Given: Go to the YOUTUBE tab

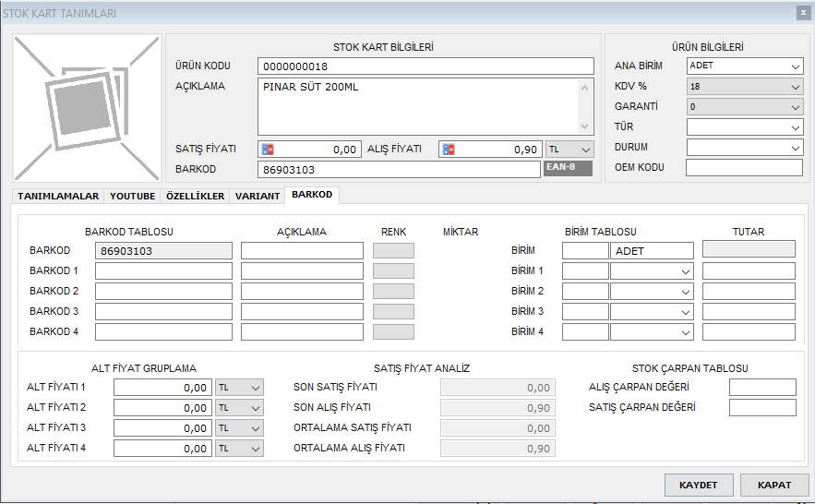Looking at the screenshot, I should click(133, 197).
